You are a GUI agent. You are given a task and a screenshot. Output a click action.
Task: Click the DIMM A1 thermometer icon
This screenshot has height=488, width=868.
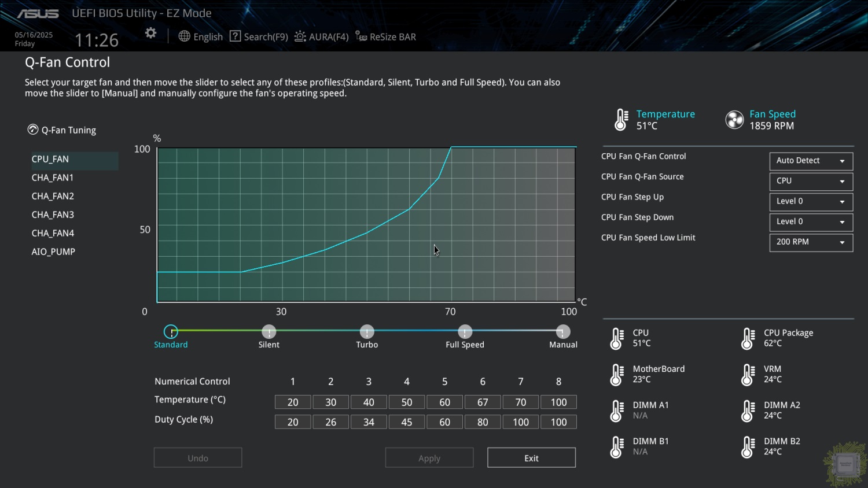pos(617,411)
